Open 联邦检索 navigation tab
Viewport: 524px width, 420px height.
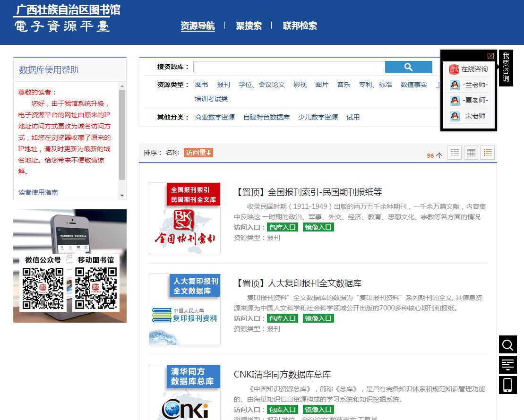click(300, 26)
